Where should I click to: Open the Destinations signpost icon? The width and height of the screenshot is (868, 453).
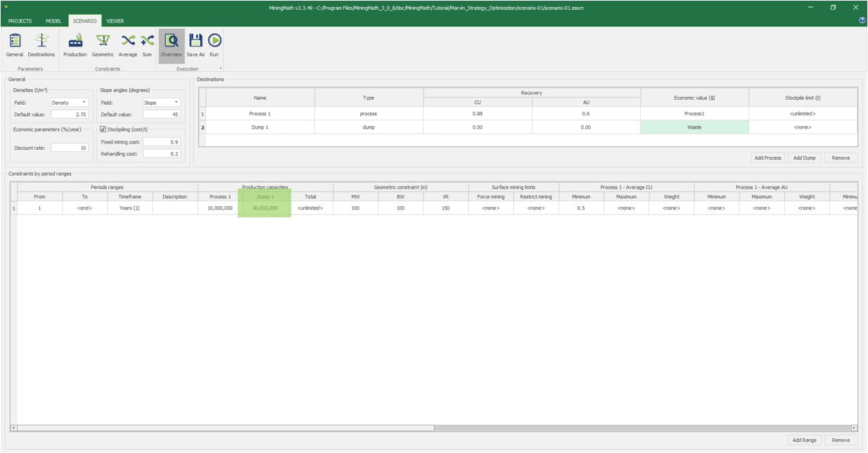click(x=41, y=41)
